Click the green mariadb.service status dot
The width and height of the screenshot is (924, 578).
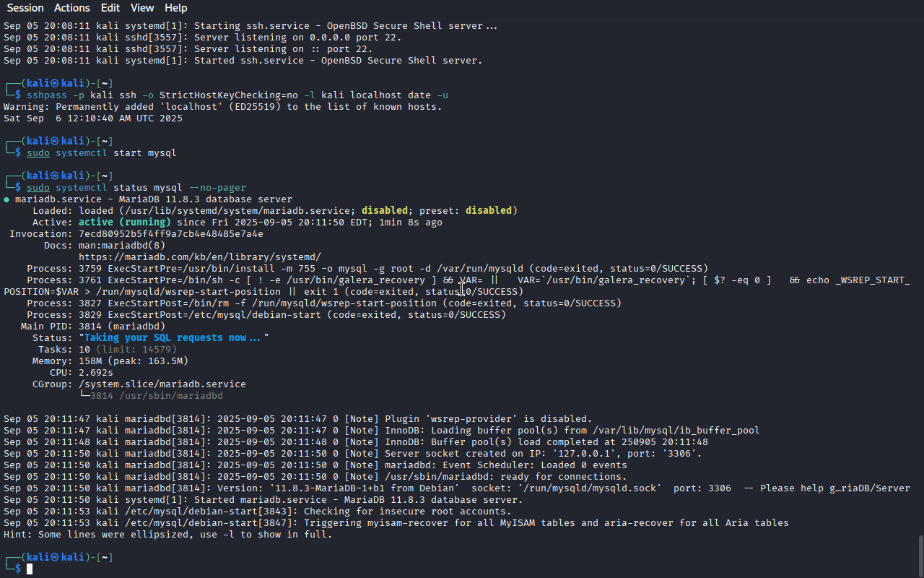click(x=6, y=199)
